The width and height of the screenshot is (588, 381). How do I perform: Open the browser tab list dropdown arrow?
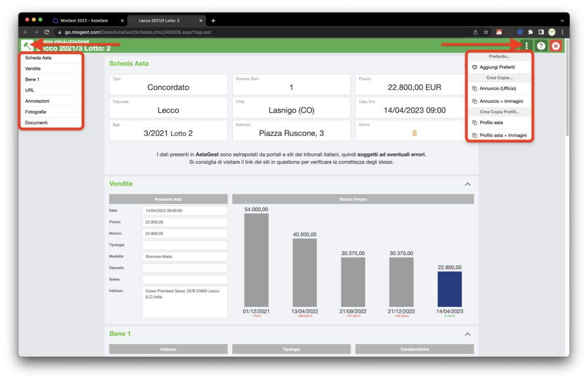[x=562, y=21]
